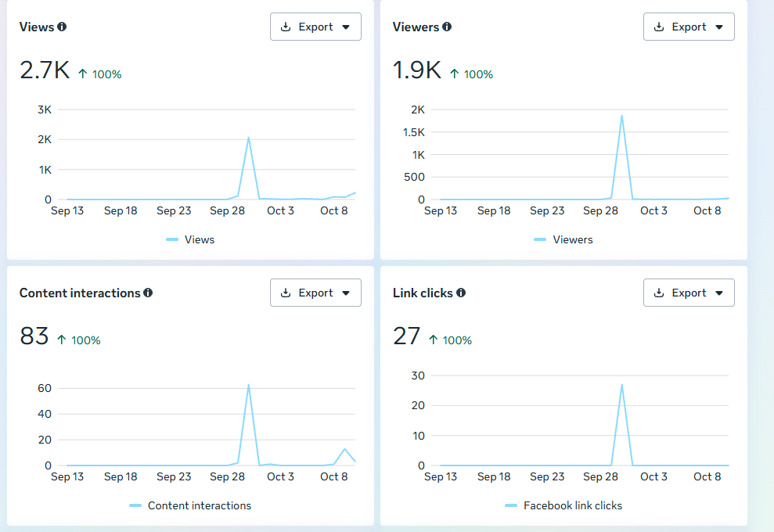Click the 100% increase beside 1.9K
This screenshot has height=532, width=774.
pyautogui.click(x=472, y=74)
